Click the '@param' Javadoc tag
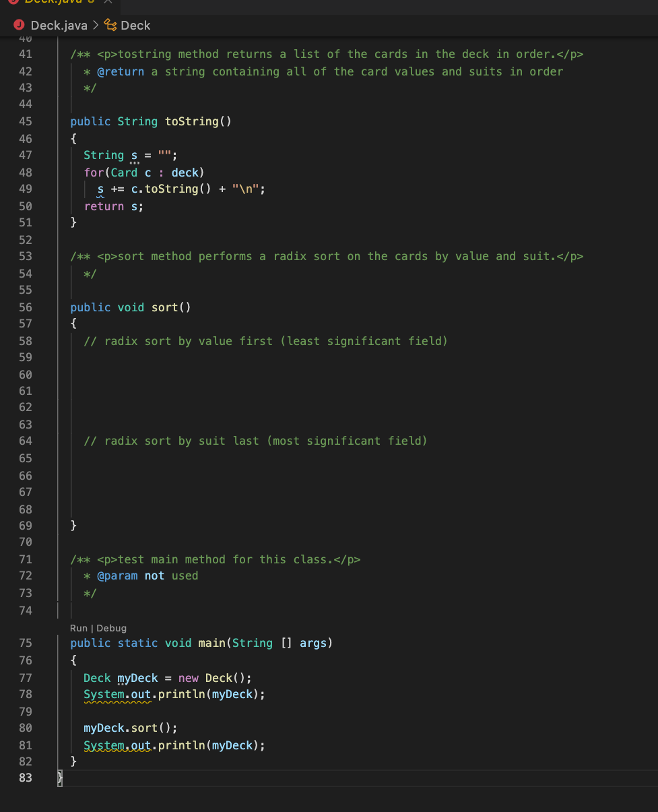The width and height of the screenshot is (658, 812). pyautogui.click(x=117, y=575)
